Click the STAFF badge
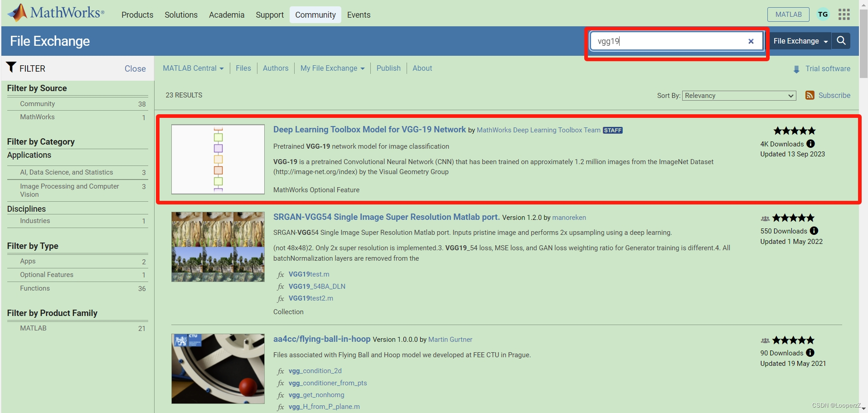Viewport: 868px width, 413px height. (x=613, y=131)
